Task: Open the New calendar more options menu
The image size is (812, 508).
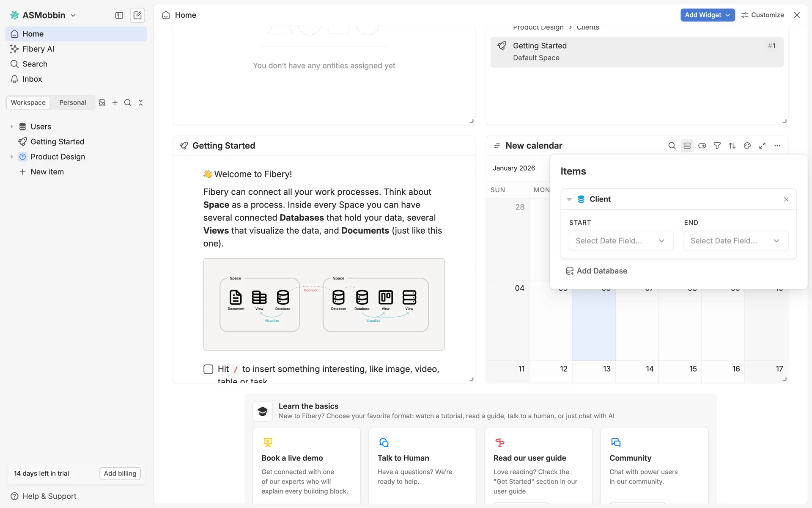Action: [777, 146]
